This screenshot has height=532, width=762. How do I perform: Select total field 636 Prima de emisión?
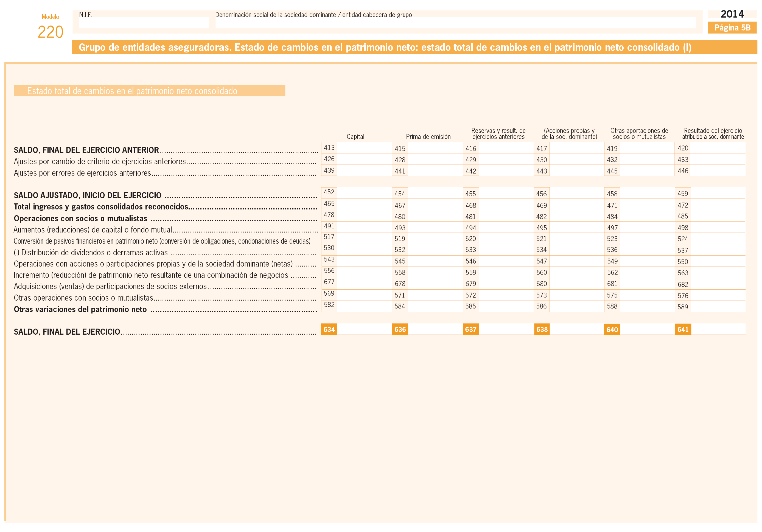click(435, 329)
